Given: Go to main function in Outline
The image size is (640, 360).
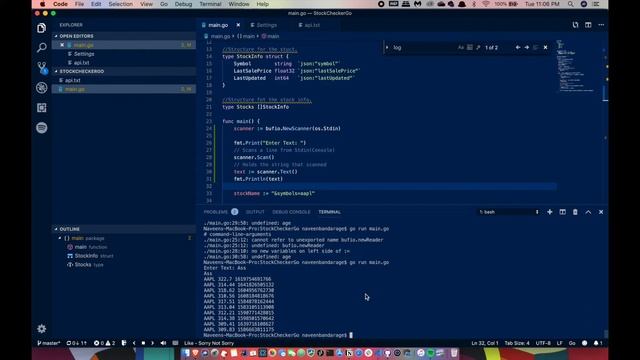Looking at the screenshot, I should click(124, 247).
